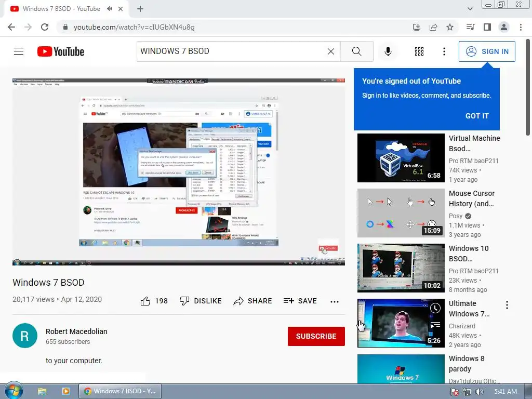Viewport: 532px width, 399px height.
Task: Click the volume icon in system tray
Action: coord(479,392)
